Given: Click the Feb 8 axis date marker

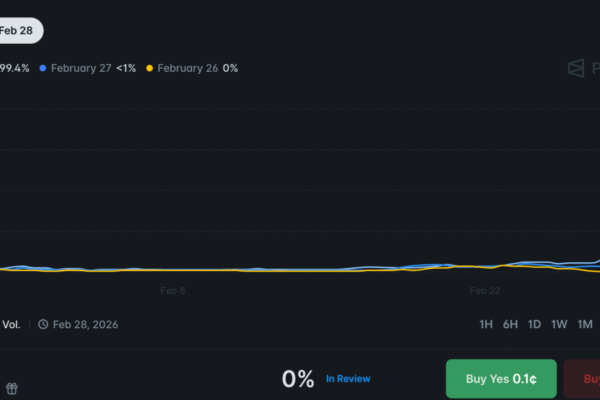Looking at the screenshot, I should 173,291.
